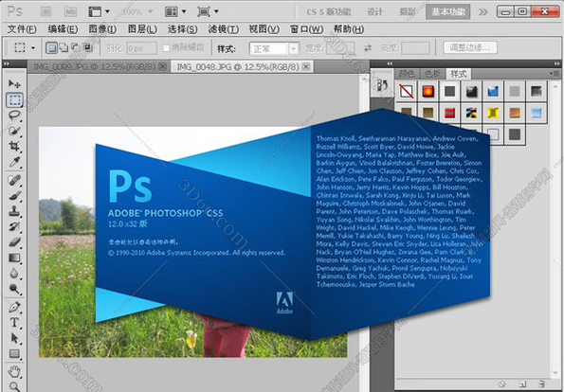The image size is (564, 392).
Task: Switch to the 颜色 panel tab
Action: pos(407,74)
